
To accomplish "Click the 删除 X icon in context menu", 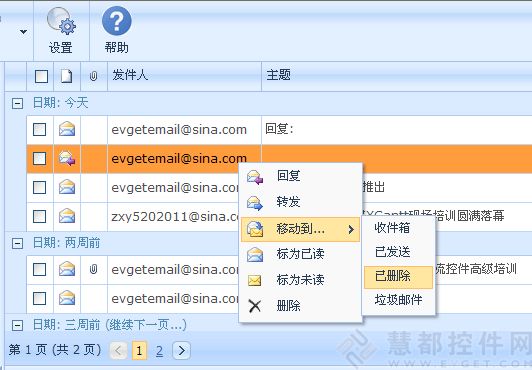I will click(254, 306).
